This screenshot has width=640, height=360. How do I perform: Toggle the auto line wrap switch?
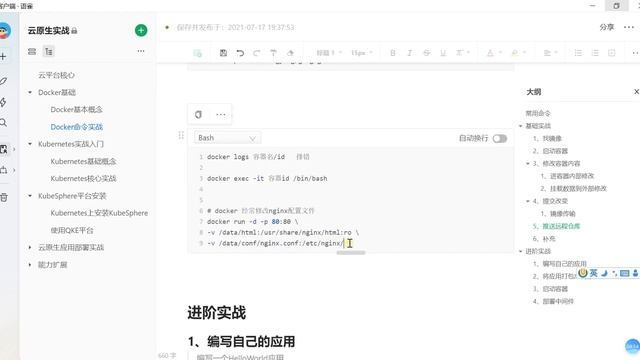tap(500, 138)
